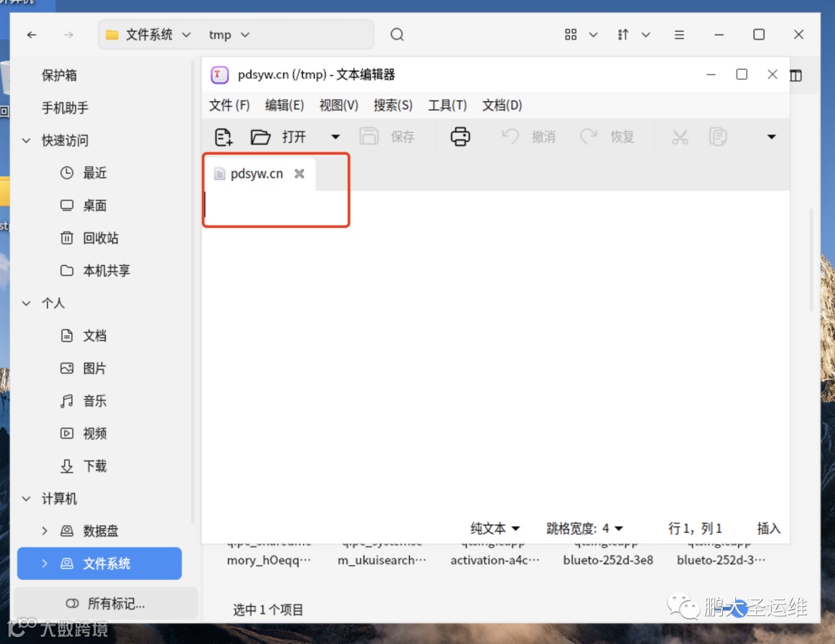
Task: Print the document with printer icon
Action: coord(460,137)
